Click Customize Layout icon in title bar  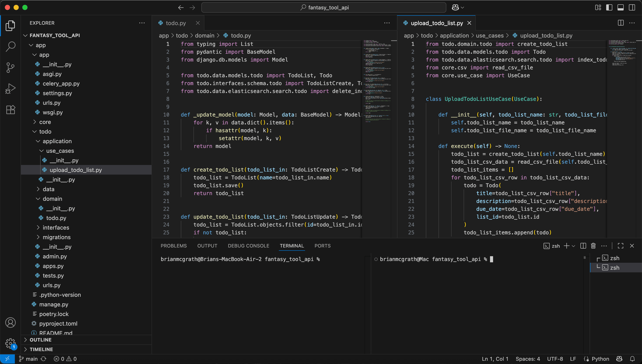click(598, 7)
